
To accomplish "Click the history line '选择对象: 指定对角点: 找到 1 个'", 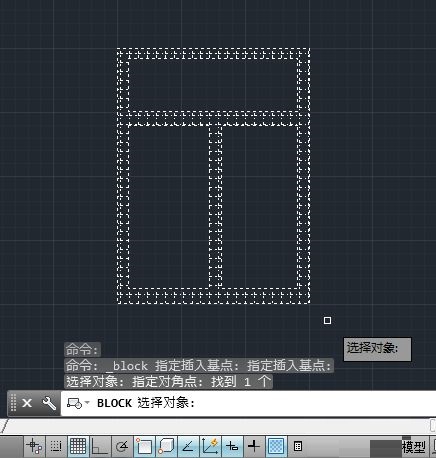I will click(x=168, y=381).
